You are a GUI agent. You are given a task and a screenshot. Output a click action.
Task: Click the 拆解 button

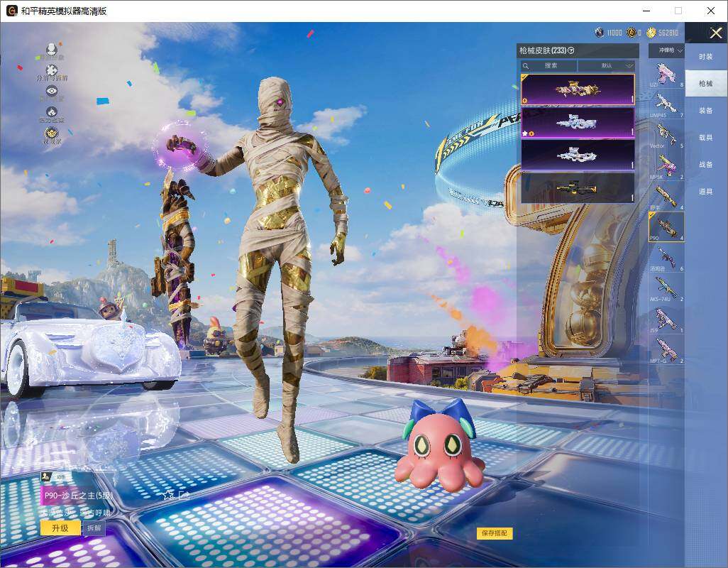(94, 528)
